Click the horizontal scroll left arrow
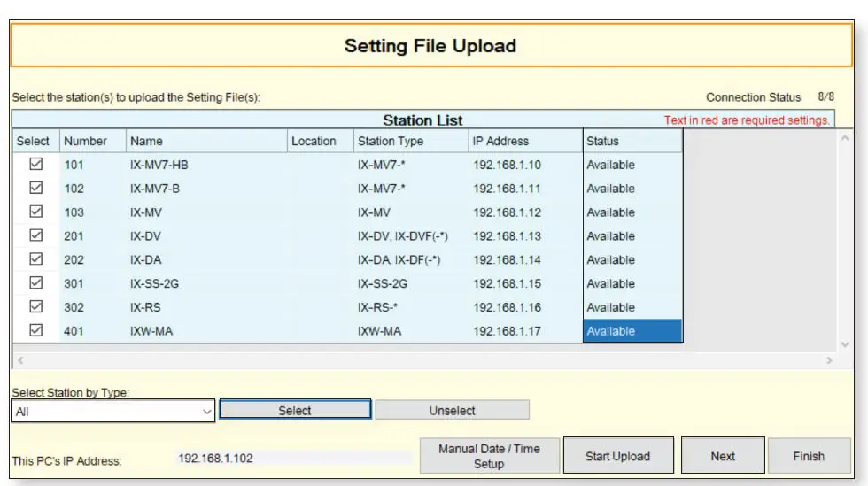This screenshot has height=486, width=868. coord(20,360)
